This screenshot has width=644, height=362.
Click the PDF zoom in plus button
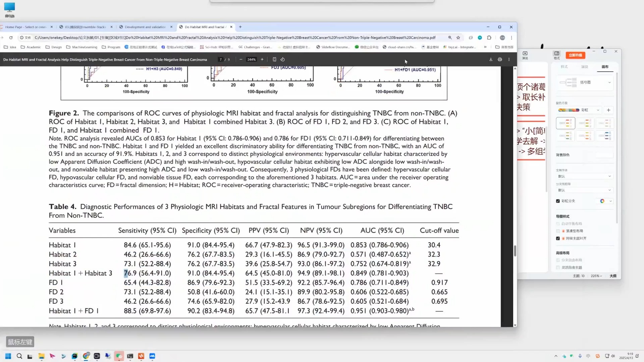(x=262, y=59)
